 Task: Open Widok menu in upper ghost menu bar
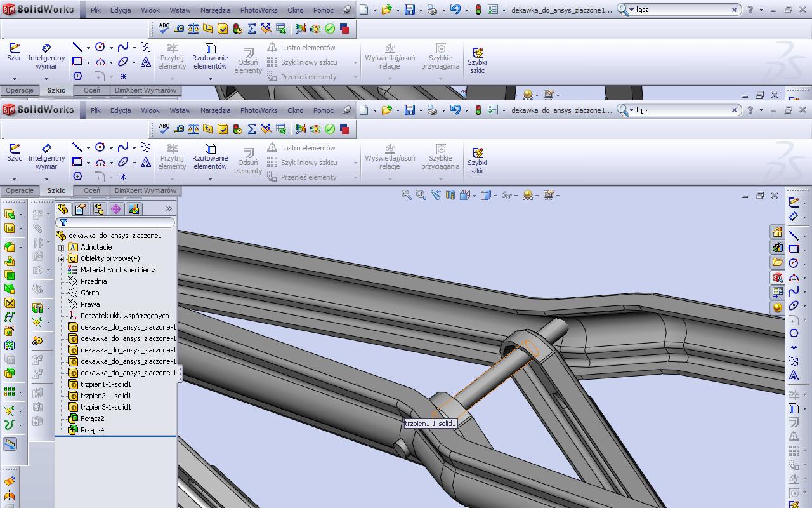coord(150,10)
